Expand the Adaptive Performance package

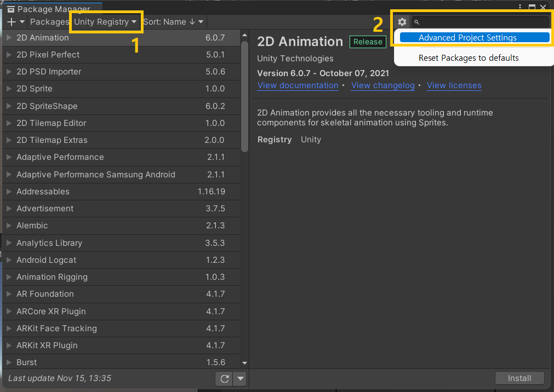pyautogui.click(x=9, y=157)
